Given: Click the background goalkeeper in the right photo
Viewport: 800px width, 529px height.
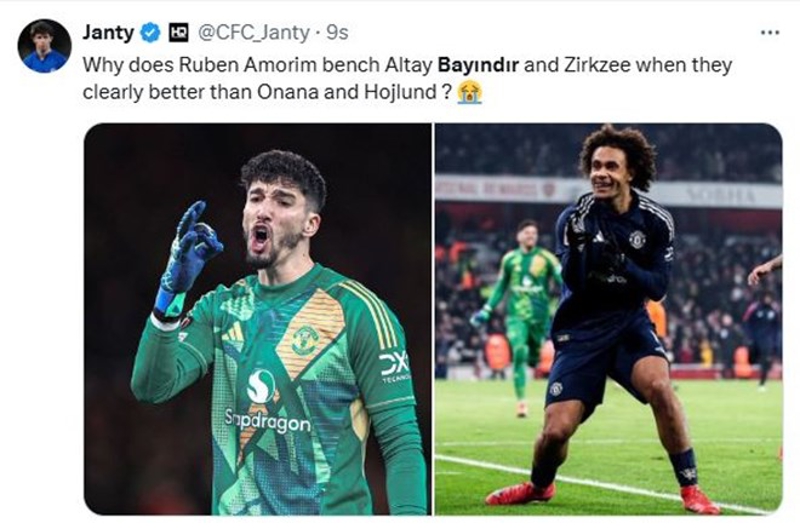Looking at the screenshot, I should point(518,316).
